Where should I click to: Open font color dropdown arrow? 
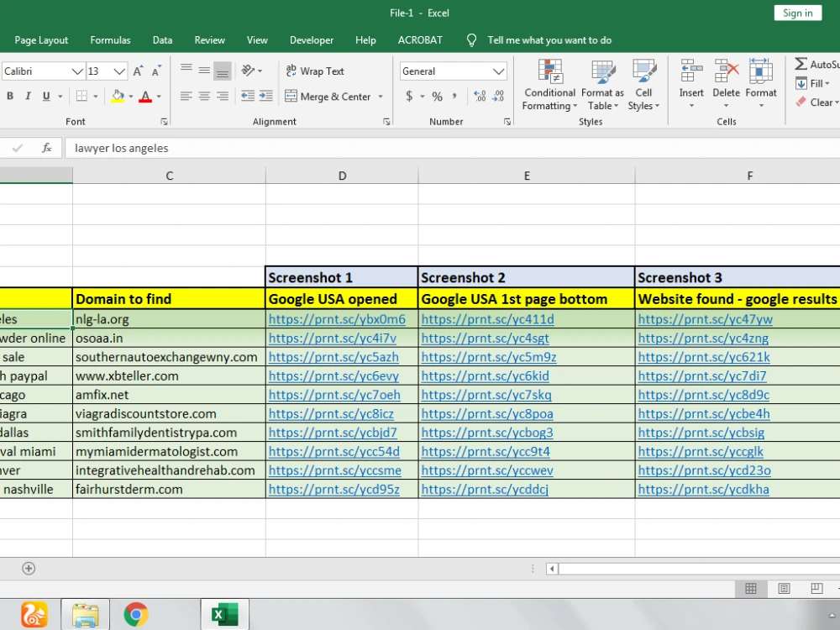[x=159, y=97]
